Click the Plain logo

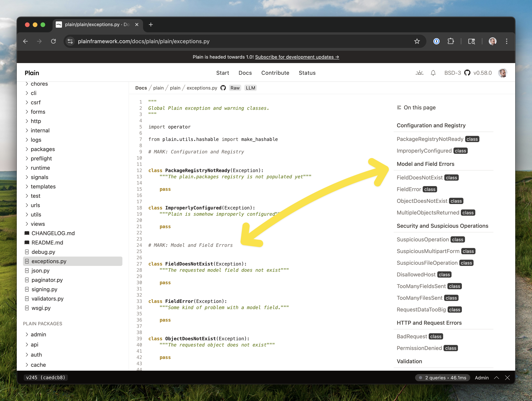pyautogui.click(x=32, y=73)
